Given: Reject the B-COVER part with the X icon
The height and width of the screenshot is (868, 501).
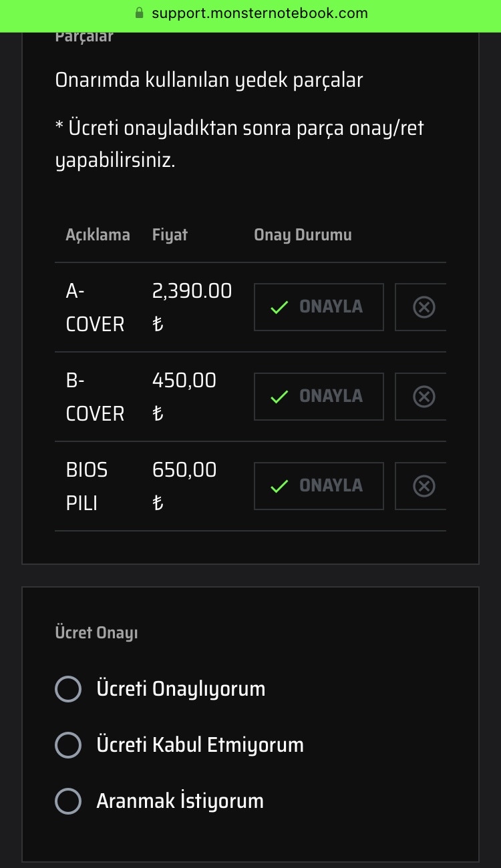Looking at the screenshot, I should [x=424, y=397].
